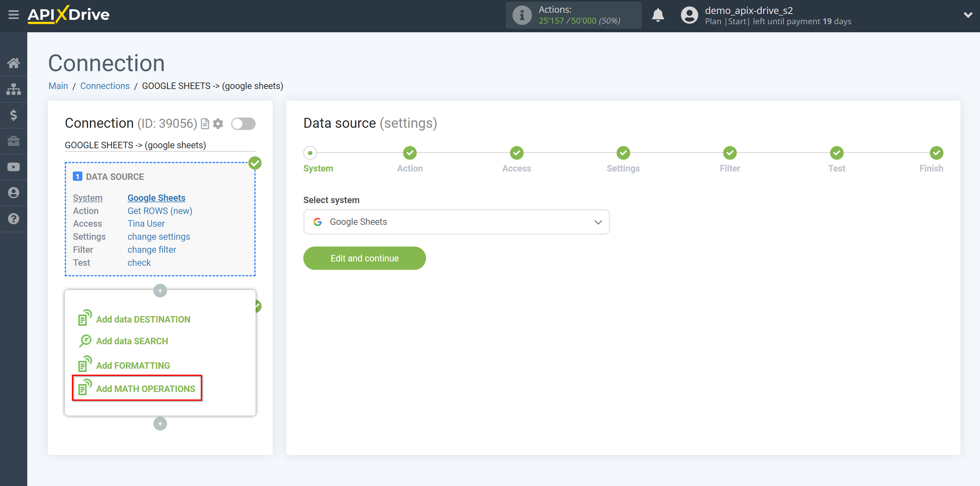Select Add data DESTINATION
980x486 pixels.
pos(143,319)
